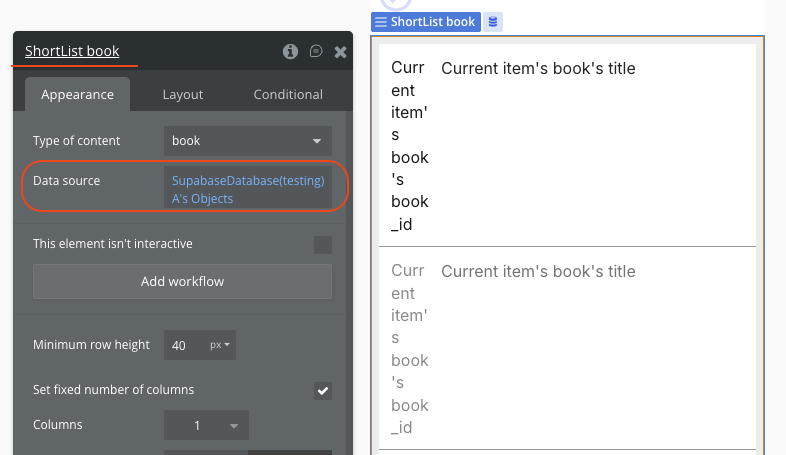Switch to the Appearance tab

pyautogui.click(x=77, y=94)
